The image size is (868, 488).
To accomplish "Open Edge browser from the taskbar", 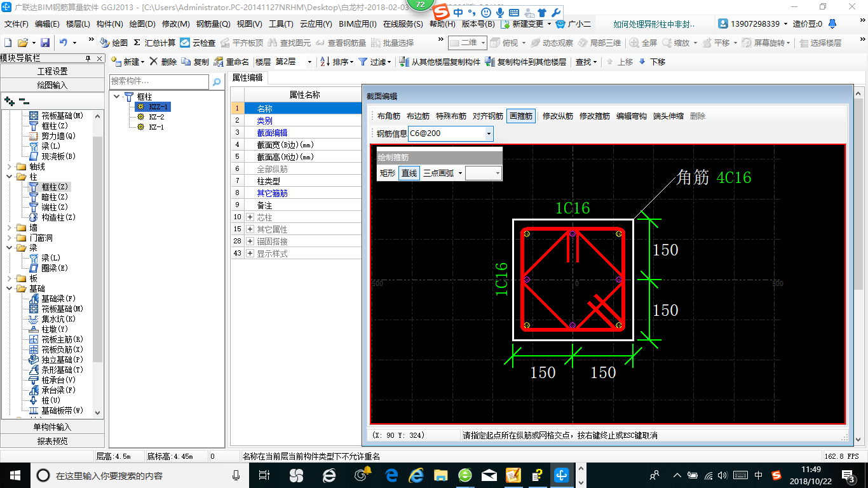I will click(x=391, y=475).
